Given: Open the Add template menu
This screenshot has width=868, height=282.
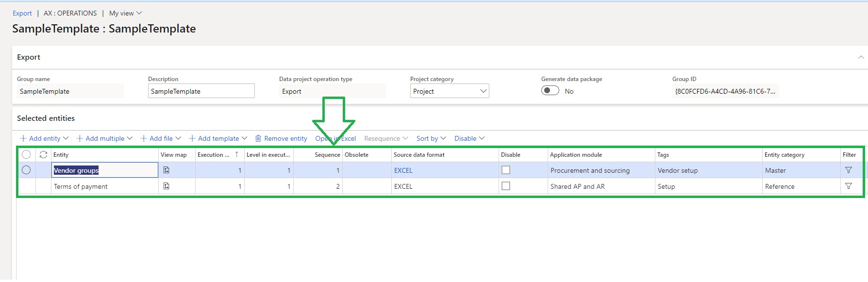Looking at the screenshot, I should pyautogui.click(x=218, y=138).
